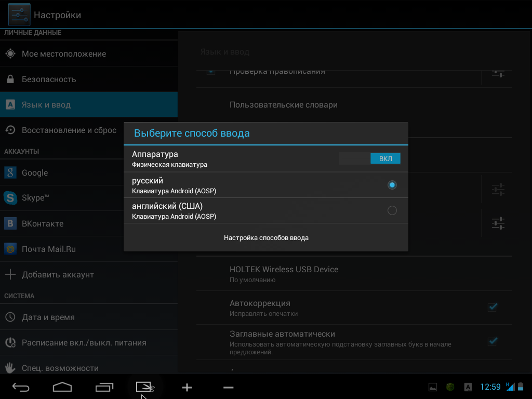Image resolution: width=532 pixels, height=399 pixels.
Task: Open the Recent apps icon
Action: click(104, 387)
